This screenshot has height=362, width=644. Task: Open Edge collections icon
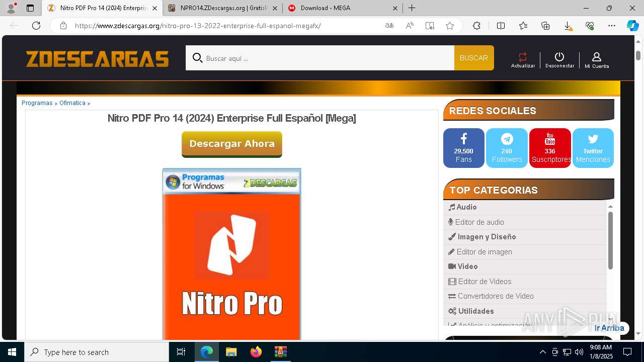pos(545,26)
